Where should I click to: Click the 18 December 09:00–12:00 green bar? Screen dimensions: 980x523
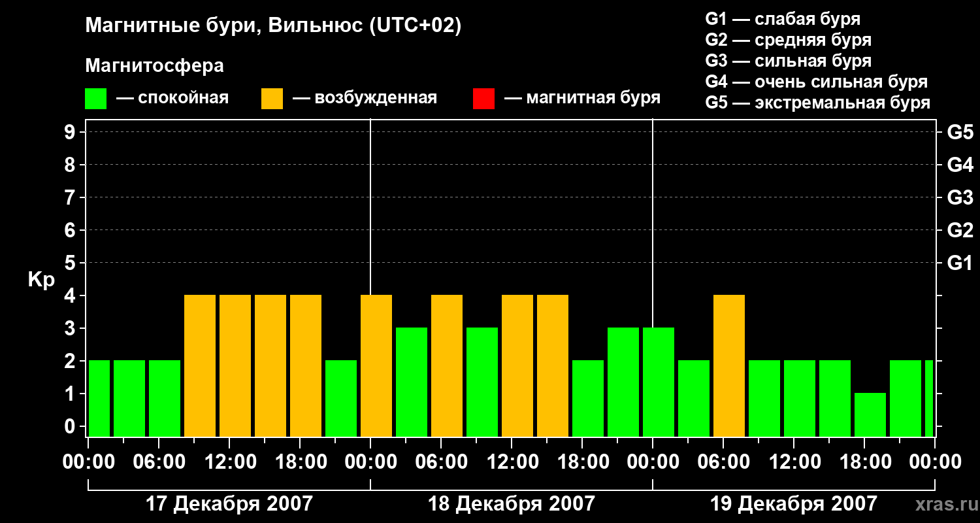(482, 382)
